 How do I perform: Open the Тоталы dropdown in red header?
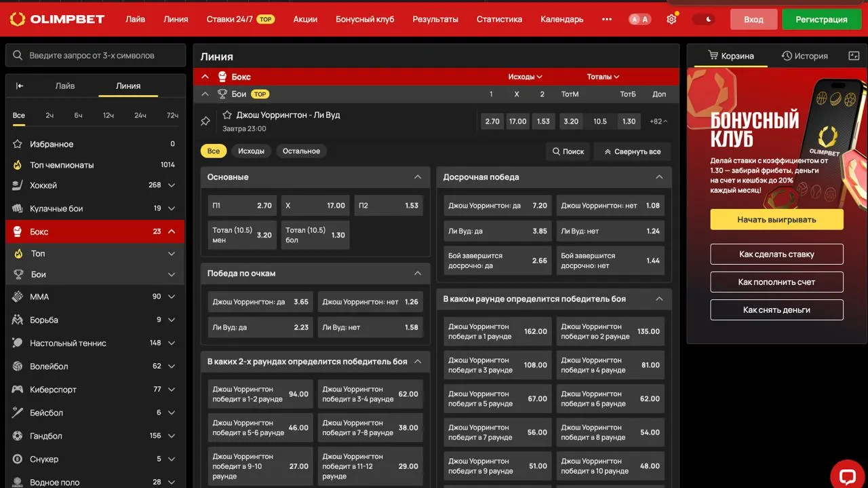pyautogui.click(x=603, y=77)
